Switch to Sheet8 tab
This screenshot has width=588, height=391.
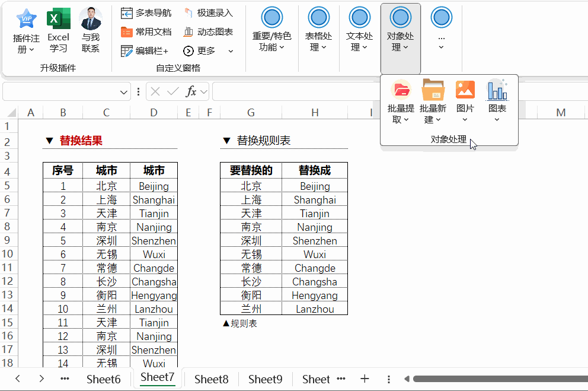211,379
